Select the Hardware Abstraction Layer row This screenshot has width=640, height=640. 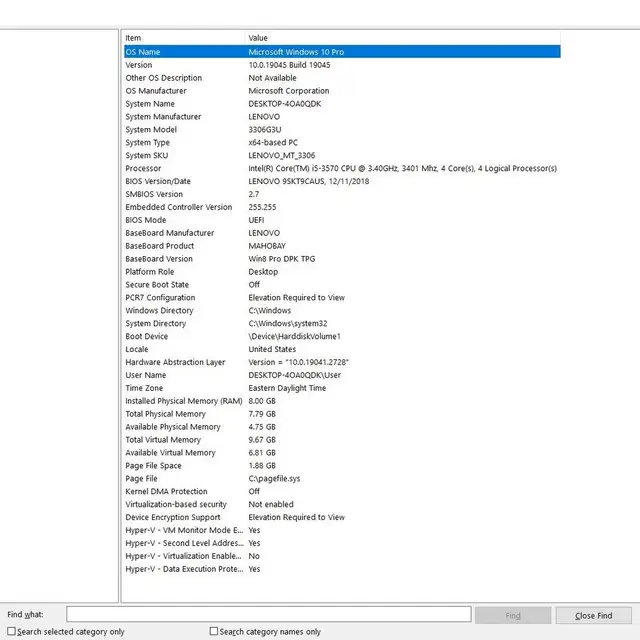342,362
